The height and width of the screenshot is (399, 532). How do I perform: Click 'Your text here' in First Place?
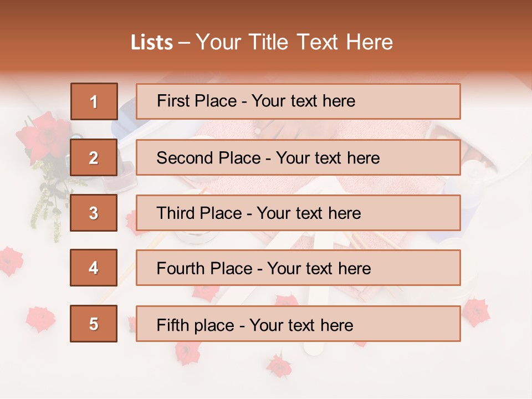point(303,101)
